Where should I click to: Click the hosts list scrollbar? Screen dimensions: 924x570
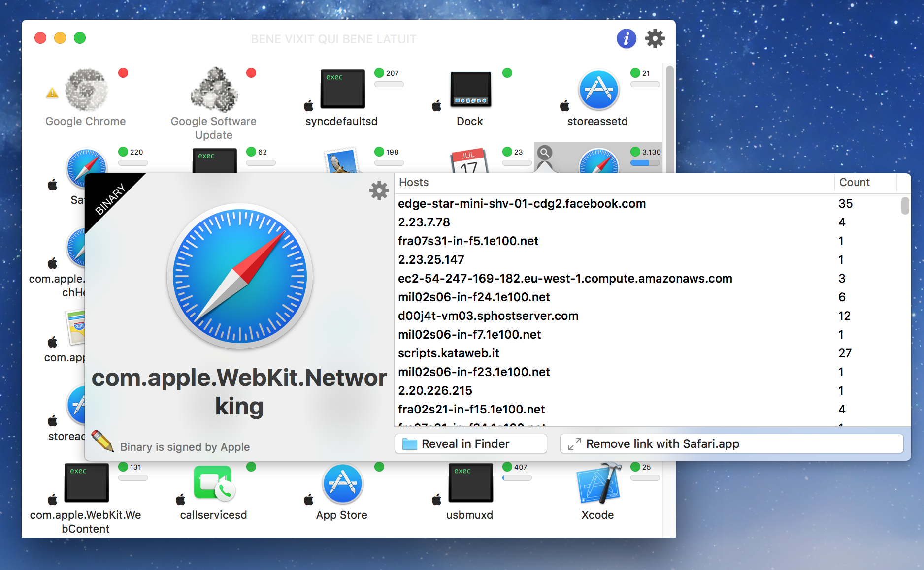pyautogui.click(x=905, y=206)
